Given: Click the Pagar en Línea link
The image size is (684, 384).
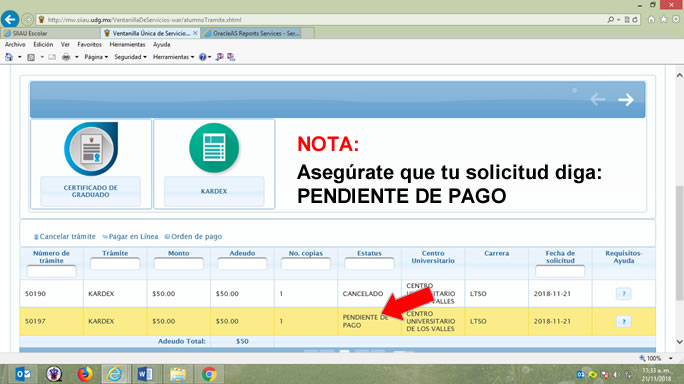Looking at the screenshot, I should click(x=130, y=237).
